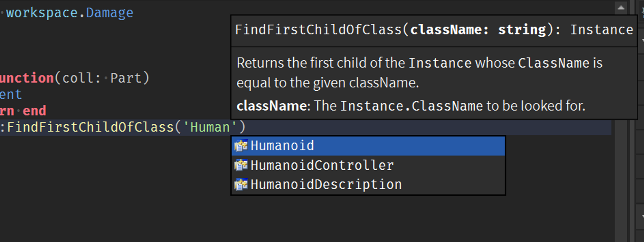Choose Humanoid from the autocomplete list
Image resolution: width=644 pixels, height=242 pixels.
point(368,146)
